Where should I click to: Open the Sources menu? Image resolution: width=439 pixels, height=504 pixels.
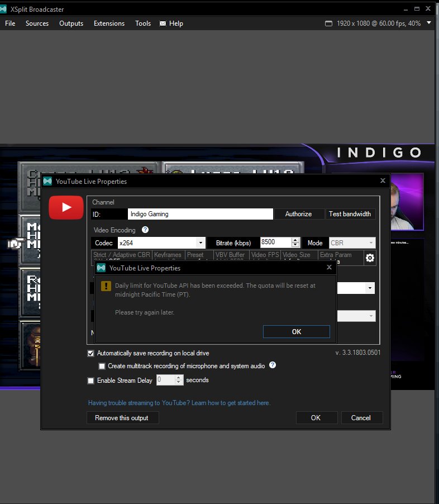pyautogui.click(x=37, y=23)
